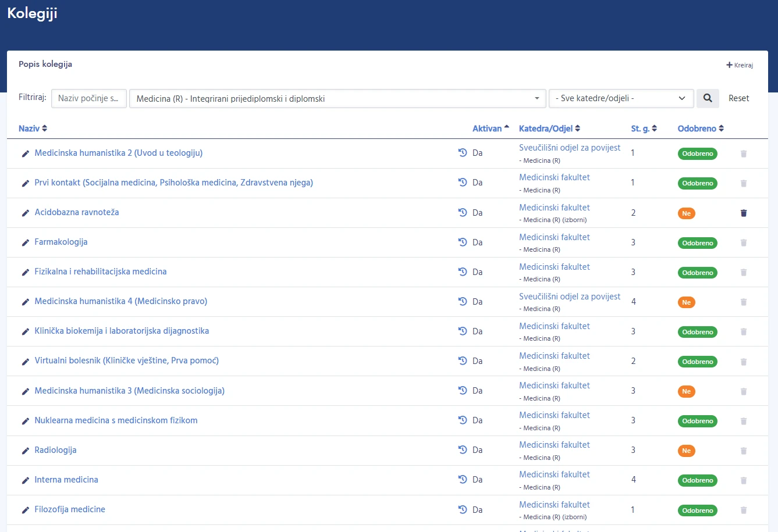778x532 pixels.
Task: Open the Medicina (R) study program dropdown
Action: (x=338, y=99)
